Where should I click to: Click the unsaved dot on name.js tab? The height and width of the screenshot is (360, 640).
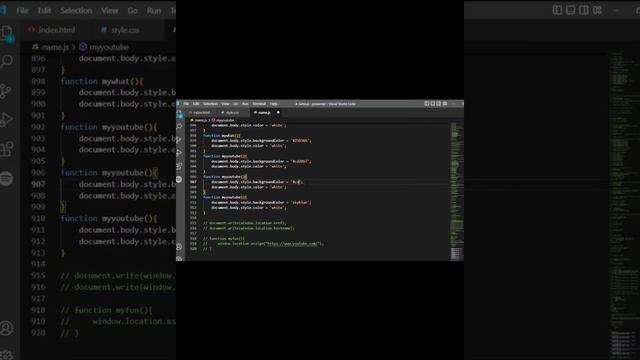(x=278, y=112)
